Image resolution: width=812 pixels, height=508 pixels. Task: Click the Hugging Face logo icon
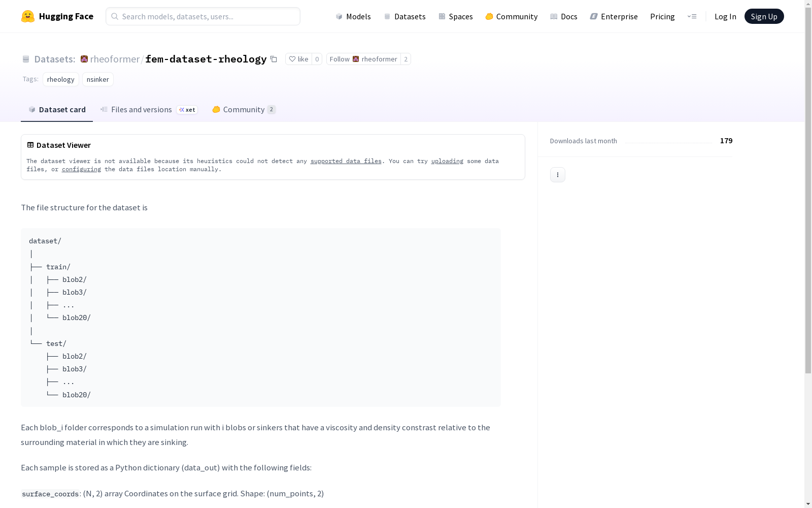[28, 16]
